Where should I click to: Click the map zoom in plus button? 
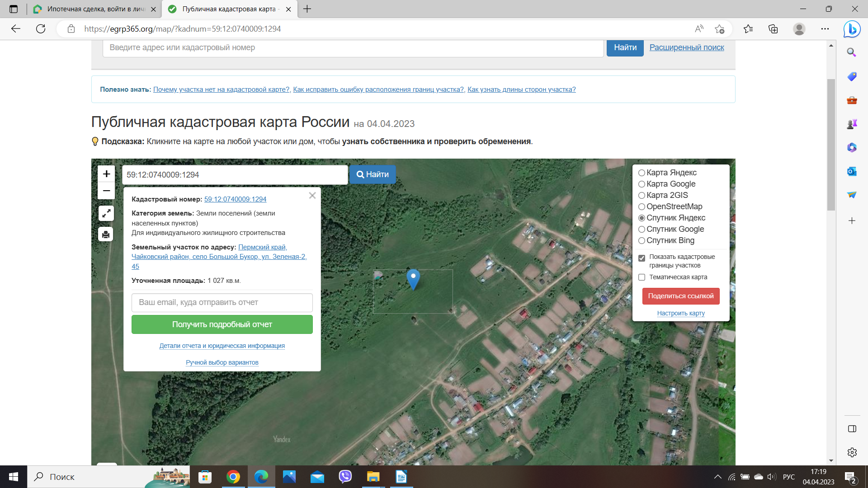106,174
